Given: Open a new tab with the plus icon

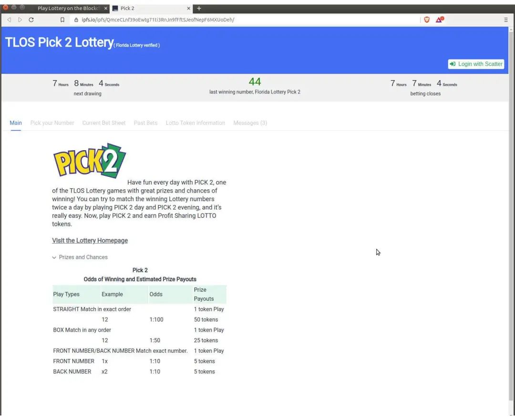Looking at the screenshot, I should coord(199,8).
